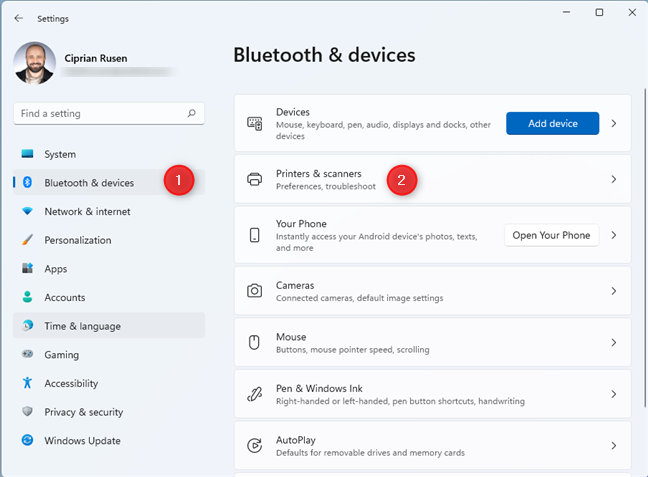Click the camera icon

[255, 291]
